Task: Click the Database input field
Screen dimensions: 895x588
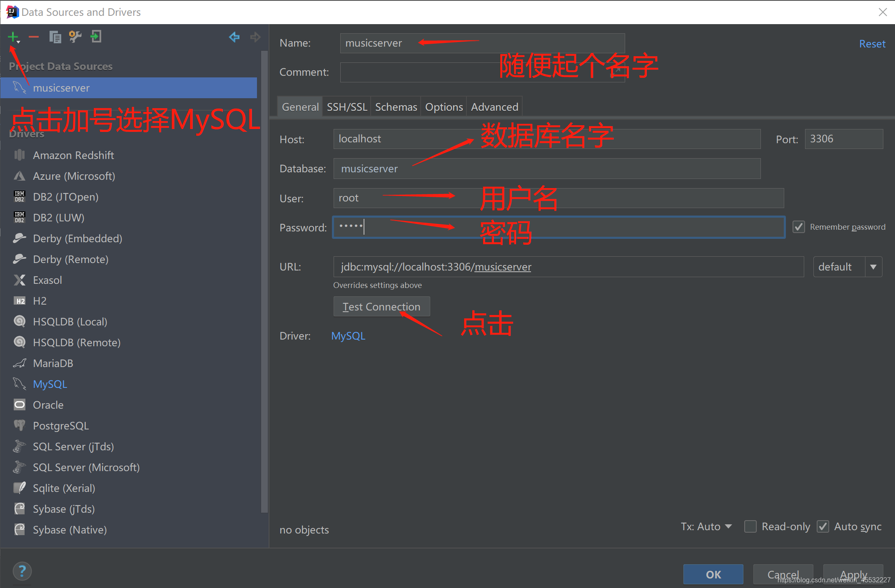Action: point(547,169)
